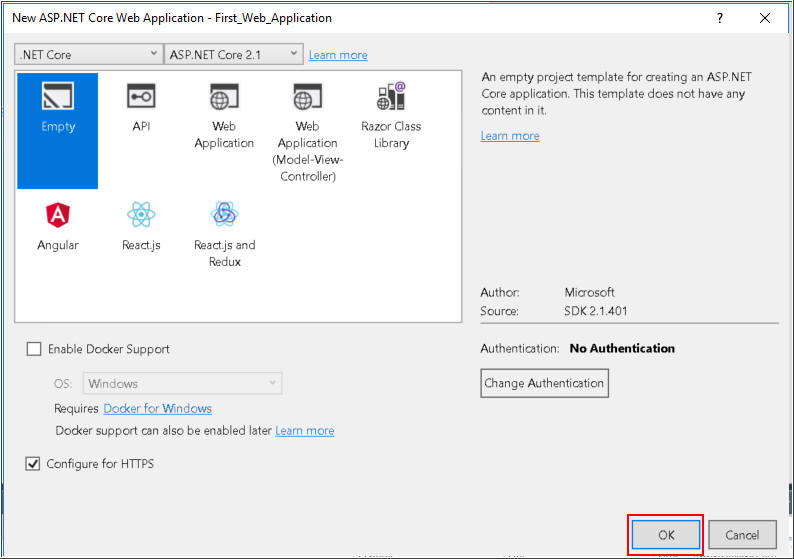Choose the API template icon
794x559 pixels.
click(141, 96)
